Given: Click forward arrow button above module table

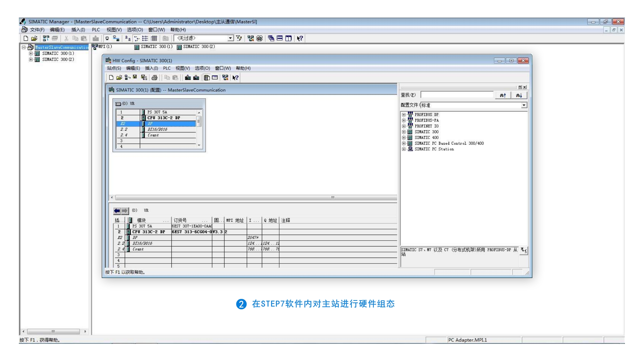Looking at the screenshot, I should pos(125,211).
